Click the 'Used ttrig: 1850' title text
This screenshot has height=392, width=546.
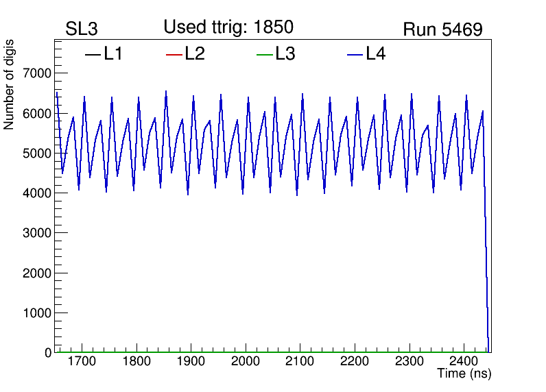click(228, 27)
